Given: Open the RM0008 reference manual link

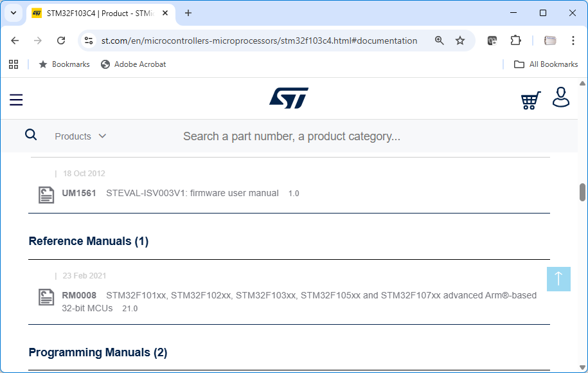Looking at the screenshot, I should [x=321, y=296].
